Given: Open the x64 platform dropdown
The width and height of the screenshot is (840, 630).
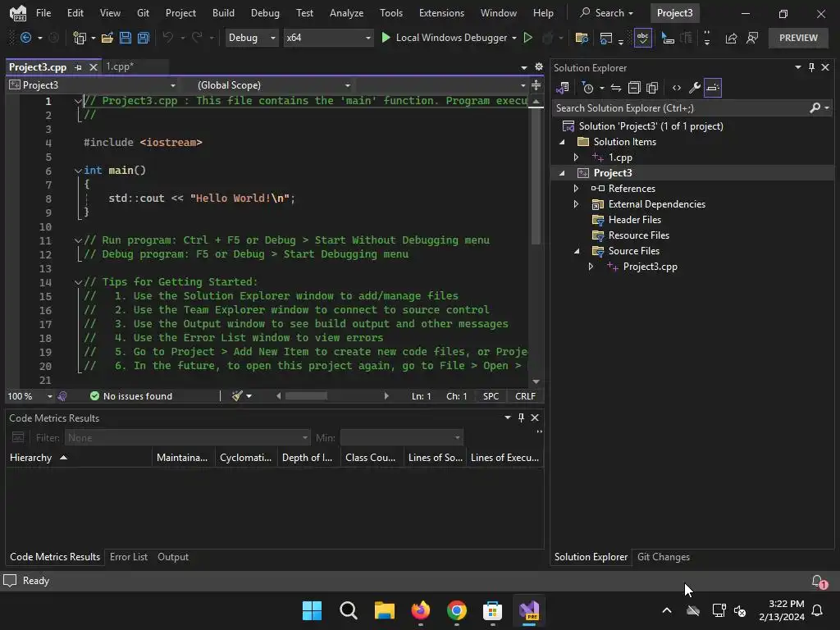Looking at the screenshot, I should click(328, 38).
